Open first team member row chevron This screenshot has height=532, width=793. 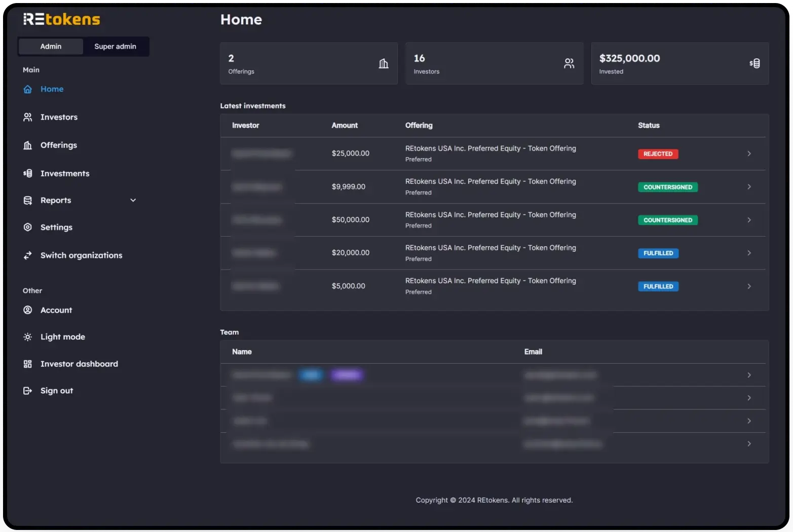point(749,375)
